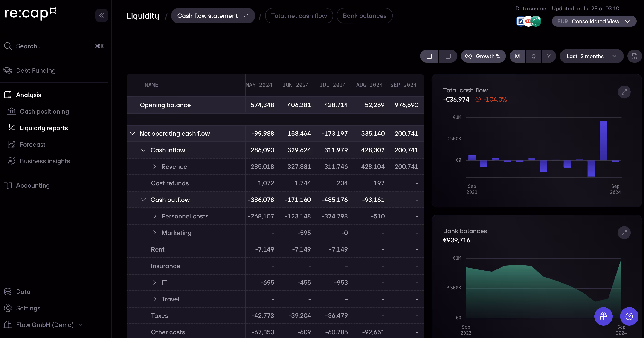The height and width of the screenshot is (338, 644).
Task: Open the Forecast section
Action: pyautogui.click(x=32, y=145)
